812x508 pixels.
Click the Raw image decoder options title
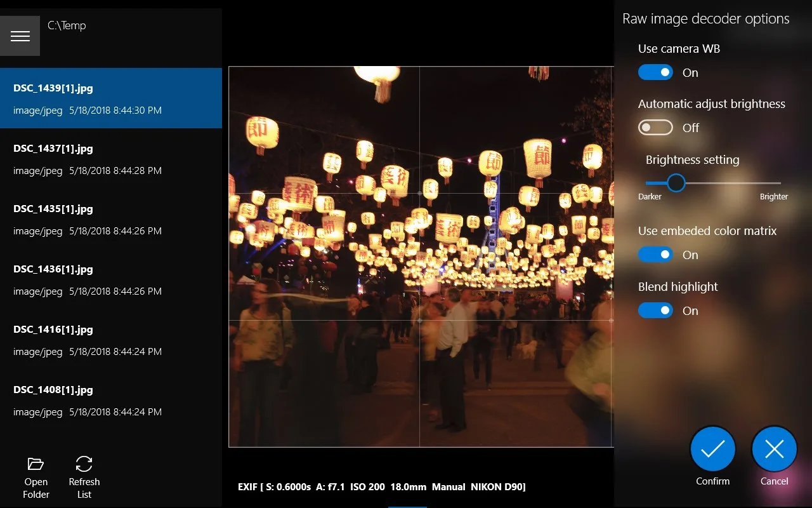point(705,19)
